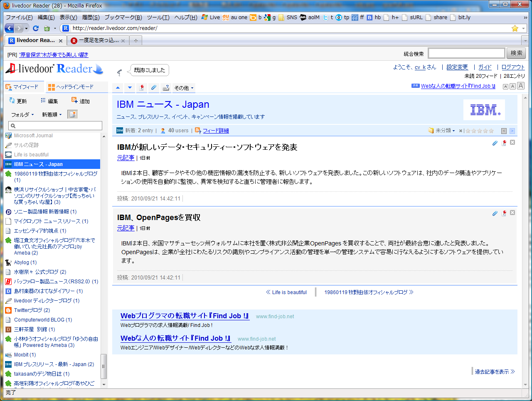Select Computerworld BLOG (1) feed

point(43,320)
